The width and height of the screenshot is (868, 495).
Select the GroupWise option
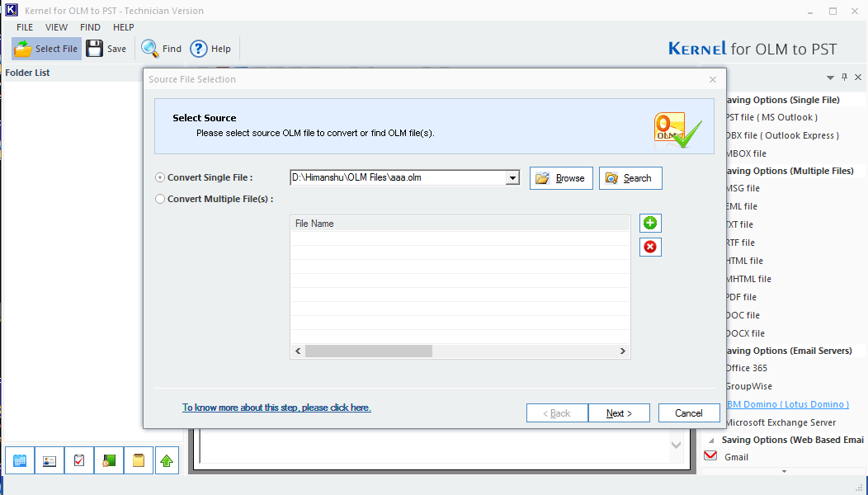pos(749,386)
